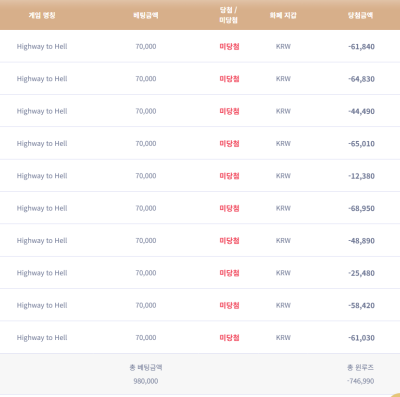Click KRW in the -44,490 row
Screen dimensions: 400x397
click(283, 111)
